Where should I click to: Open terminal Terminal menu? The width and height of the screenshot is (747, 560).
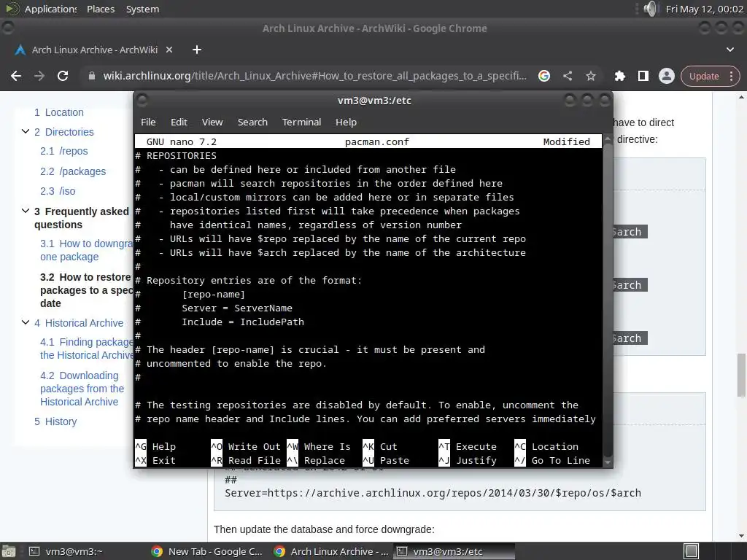[x=301, y=122]
